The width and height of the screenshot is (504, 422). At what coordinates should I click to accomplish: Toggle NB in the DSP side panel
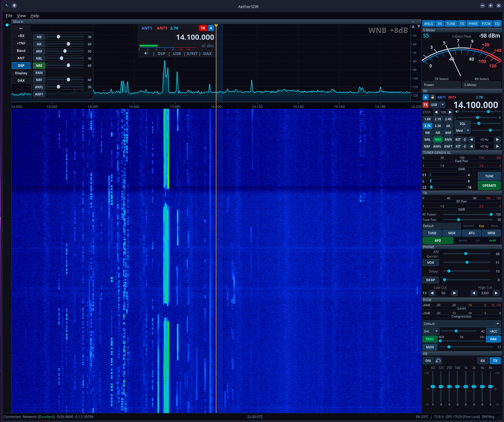[39, 37]
